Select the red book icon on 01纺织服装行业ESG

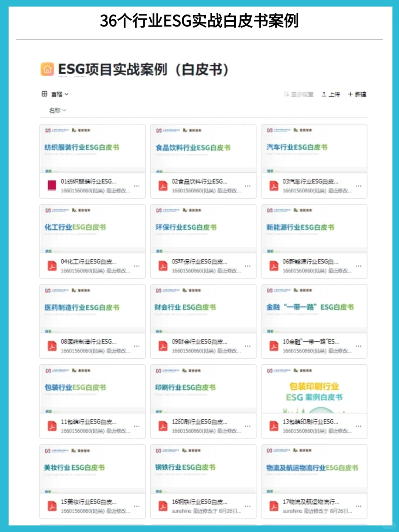click(x=52, y=186)
